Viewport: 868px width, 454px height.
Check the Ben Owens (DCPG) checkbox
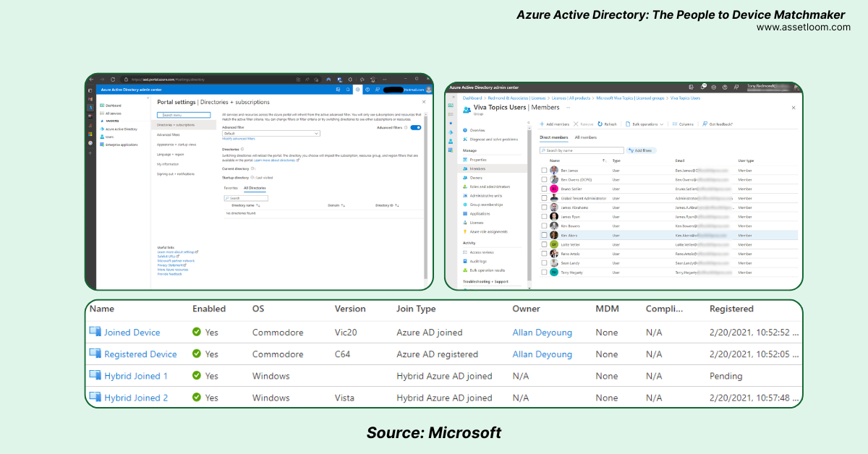coord(544,179)
